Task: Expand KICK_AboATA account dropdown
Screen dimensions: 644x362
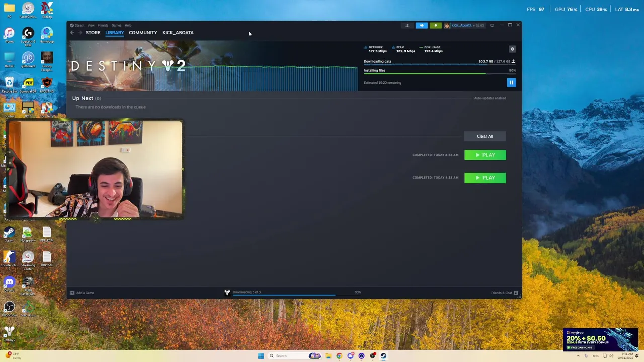Action: tap(467, 25)
